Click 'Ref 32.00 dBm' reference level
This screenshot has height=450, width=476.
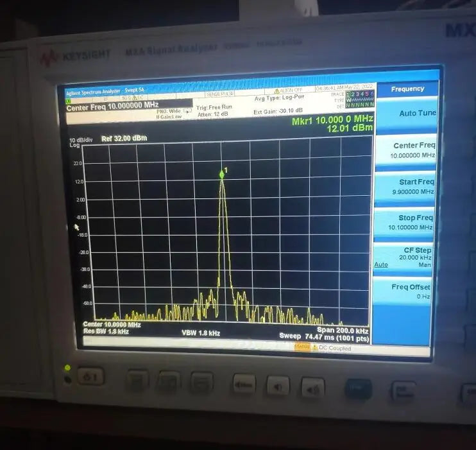tap(124, 139)
